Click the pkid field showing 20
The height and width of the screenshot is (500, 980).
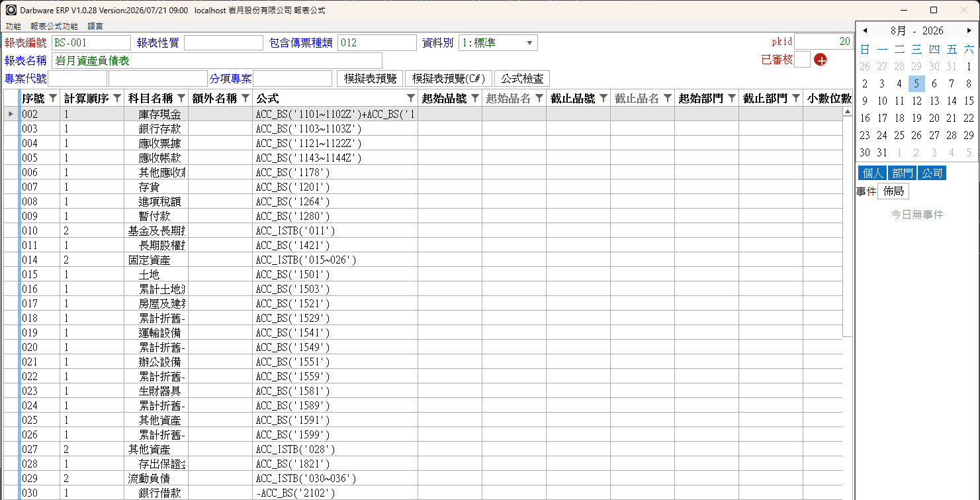click(824, 42)
